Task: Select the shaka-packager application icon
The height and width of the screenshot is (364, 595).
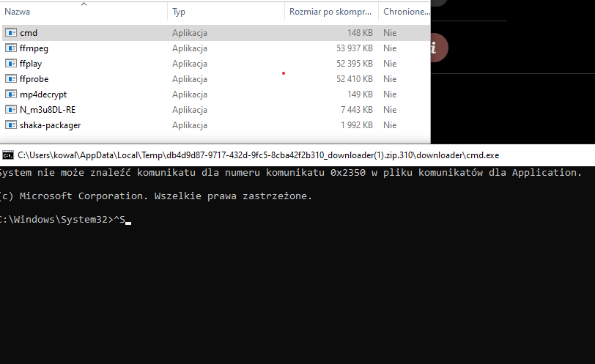Action: click(10, 125)
